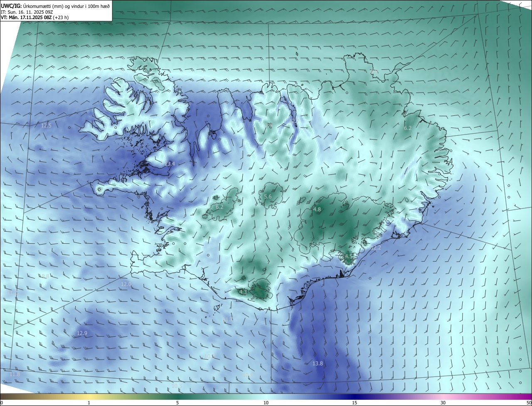Click the 12.0 value label off the southwest coast
Screen dimensions: 532x406
(126, 284)
